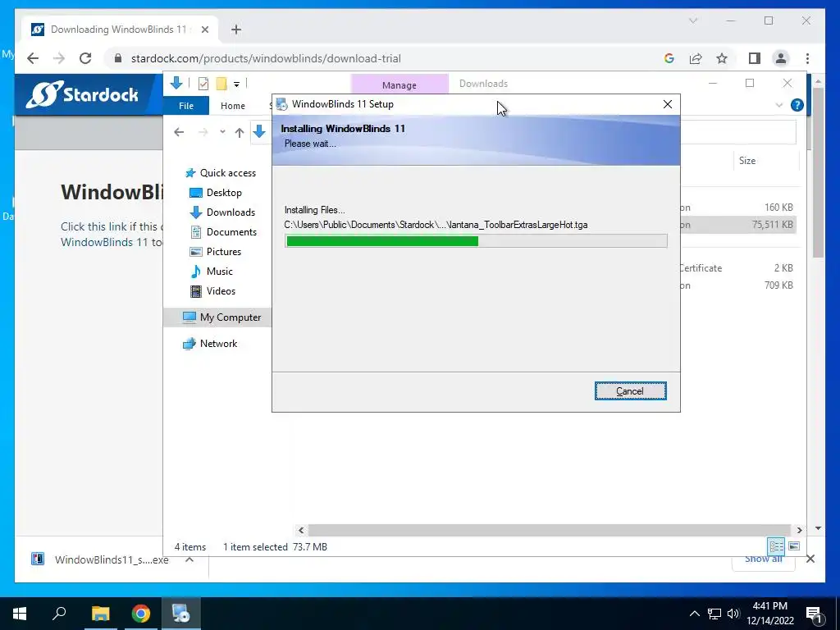This screenshot has width=840, height=630.
Task: Reload the Stardock page in Chrome
Action: [85, 58]
